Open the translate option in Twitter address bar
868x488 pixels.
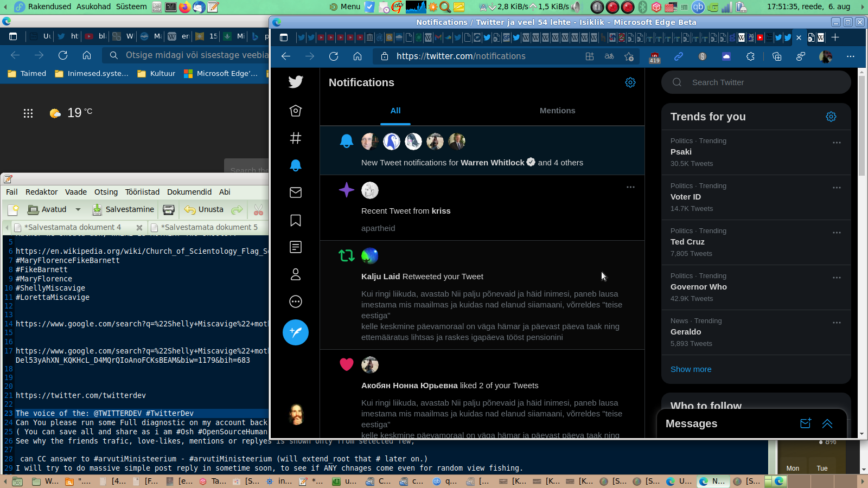click(x=609, y=56)
